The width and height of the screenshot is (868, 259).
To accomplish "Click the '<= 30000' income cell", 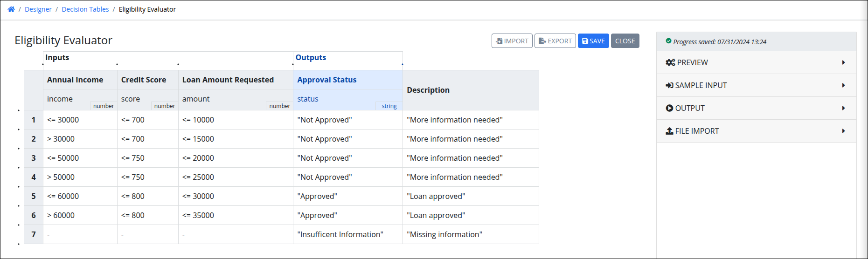I will 80,120.
